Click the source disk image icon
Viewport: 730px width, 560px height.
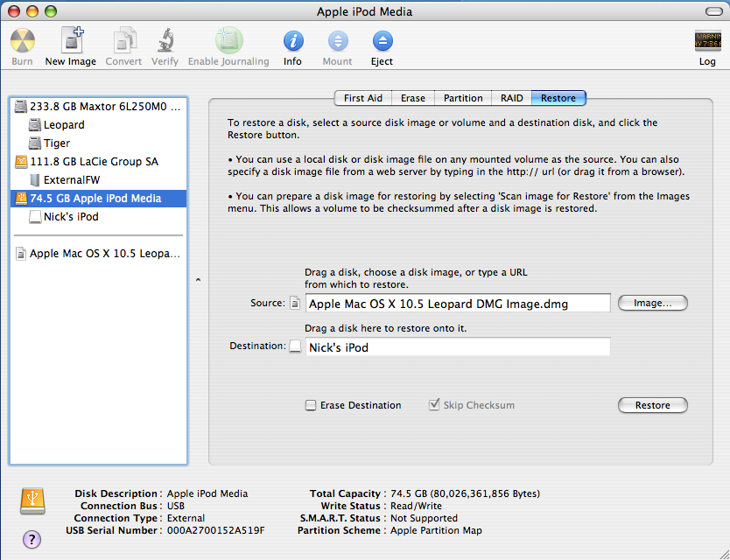(295, 303)
